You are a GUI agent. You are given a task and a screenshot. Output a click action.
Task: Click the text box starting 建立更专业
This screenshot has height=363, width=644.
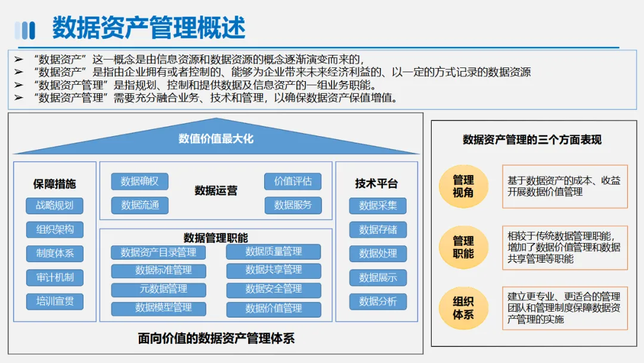click(565, 308)
